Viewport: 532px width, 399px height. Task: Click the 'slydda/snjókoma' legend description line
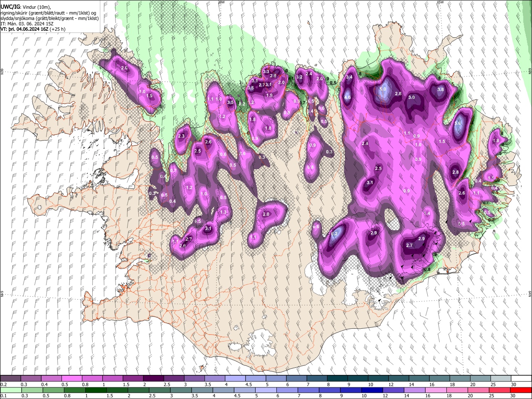49,18
